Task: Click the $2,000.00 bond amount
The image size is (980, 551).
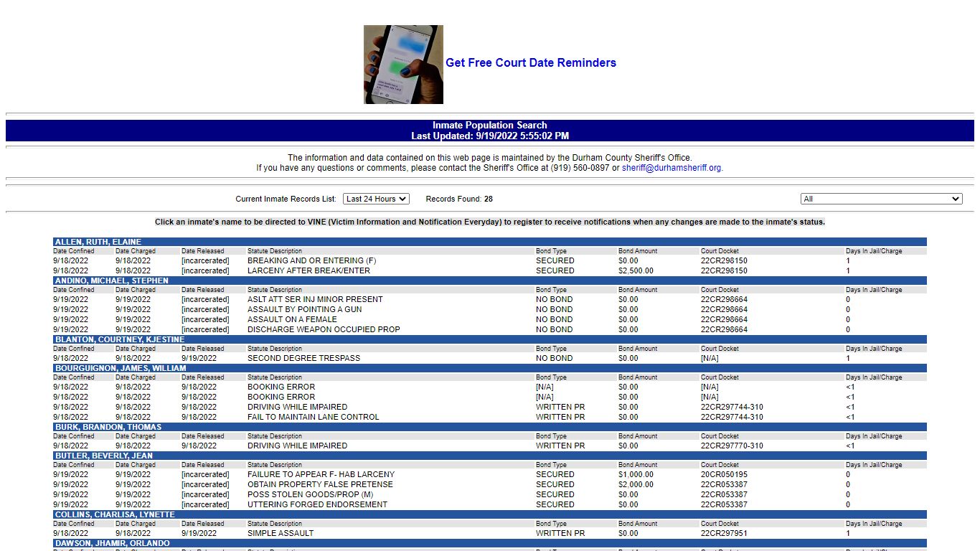Action: 636,484
